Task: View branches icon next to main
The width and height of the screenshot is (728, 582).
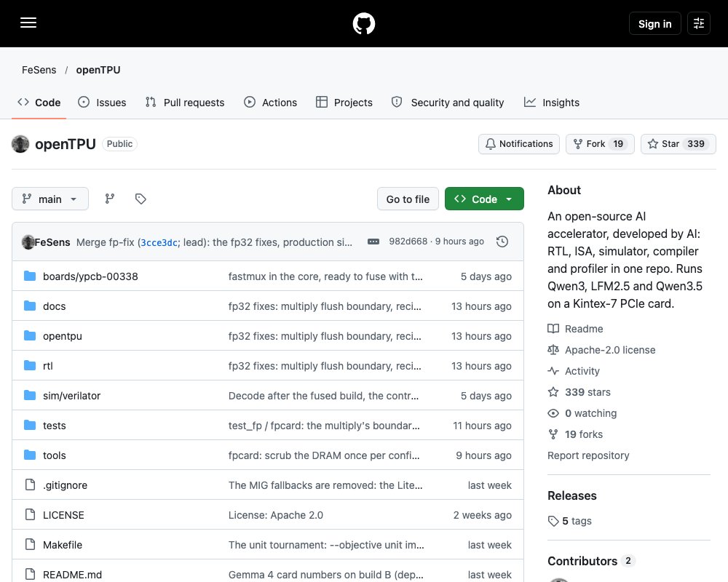Action: tap(110, 199)
